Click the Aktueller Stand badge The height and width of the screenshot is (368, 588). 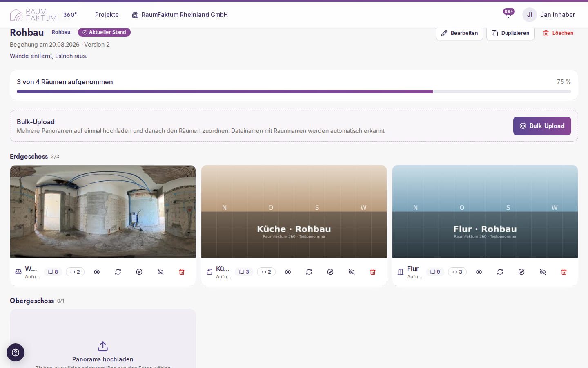tap(104, 32)
